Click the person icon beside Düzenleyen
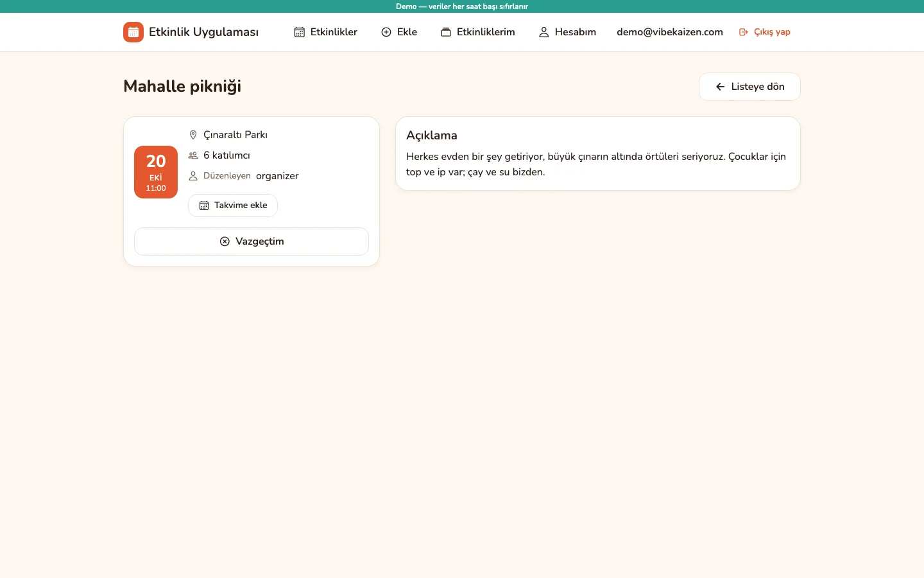This screenshot has height=578, width=924. [193, 176]
